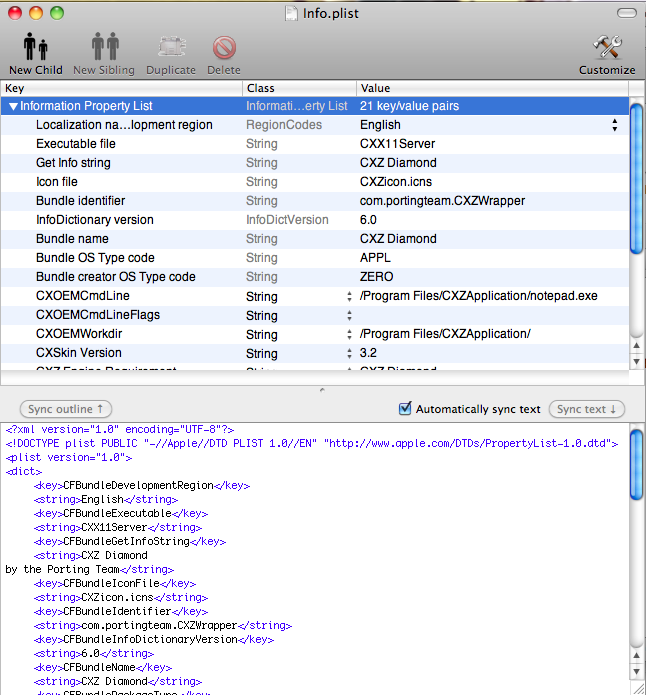The height and width of the screenshot is (695, 646).
Task: Sort by the Value column header
Action: 492,88
